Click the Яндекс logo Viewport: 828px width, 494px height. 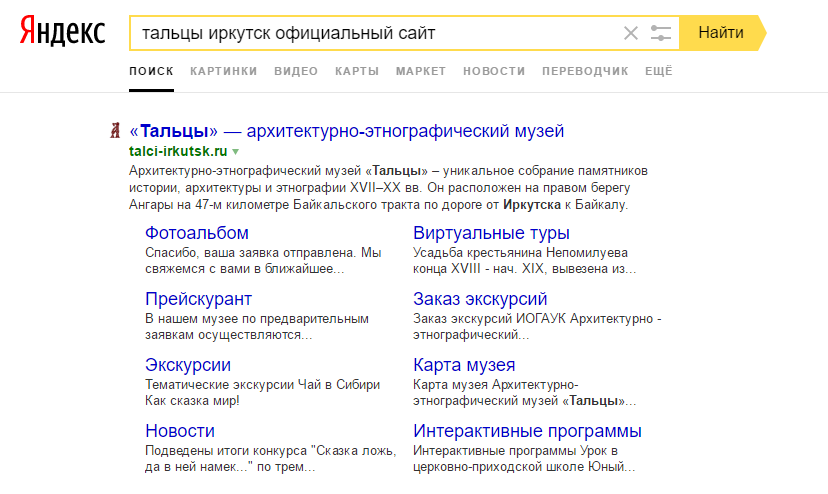[x=63, y=31]
